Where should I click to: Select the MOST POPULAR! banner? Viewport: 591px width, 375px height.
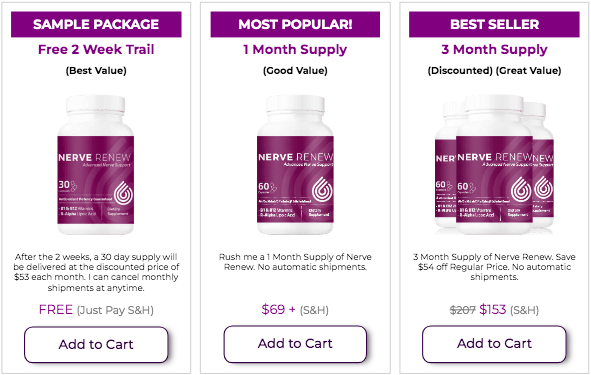[x=295, y=24]
